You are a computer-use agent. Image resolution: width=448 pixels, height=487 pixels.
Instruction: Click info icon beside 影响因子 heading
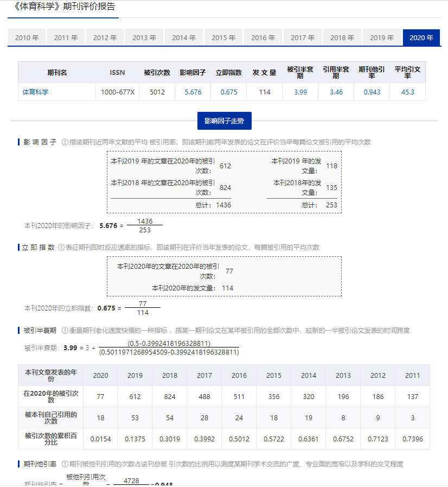pos(65,142)
